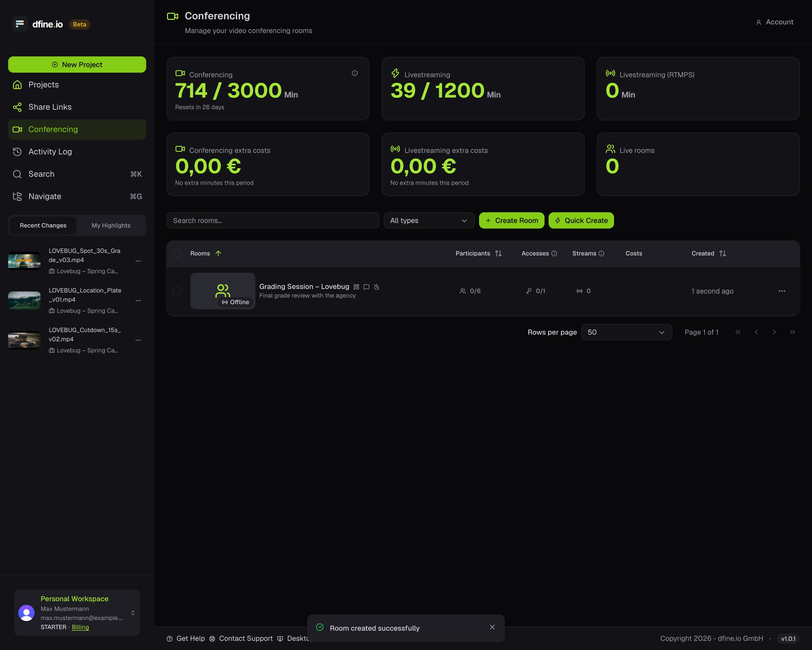Open the All types filter dropdown
This screenshot has width=812, height=650.
click(x=429, y=220)
